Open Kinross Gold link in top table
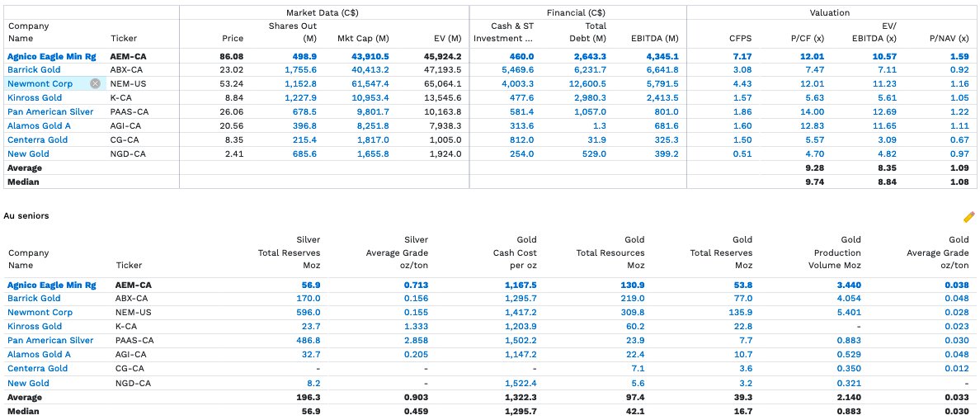980x420 pixels. click(x=35, y=97)
